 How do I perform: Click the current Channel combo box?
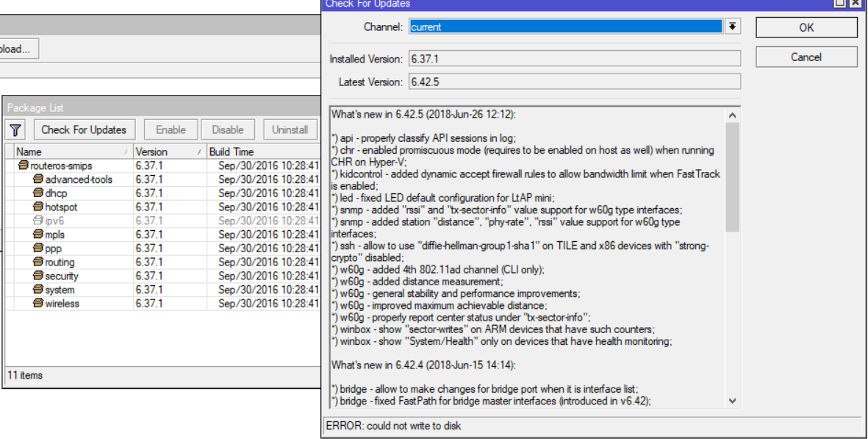click(566, 26)
